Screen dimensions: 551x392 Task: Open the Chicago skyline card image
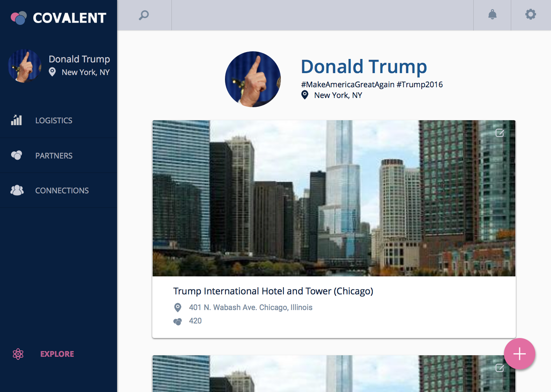(334, 198)
